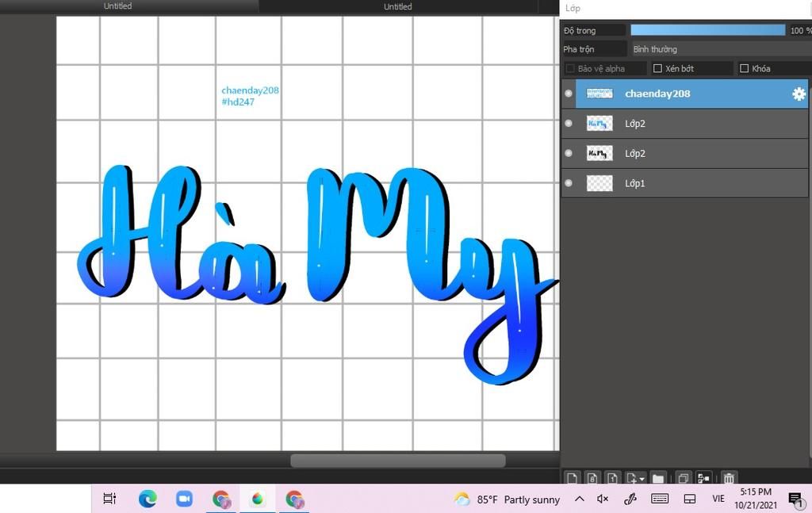The image size is (812, 513).
Task: Open Zoom from the taskbar
Action: [x=184, y=499]
